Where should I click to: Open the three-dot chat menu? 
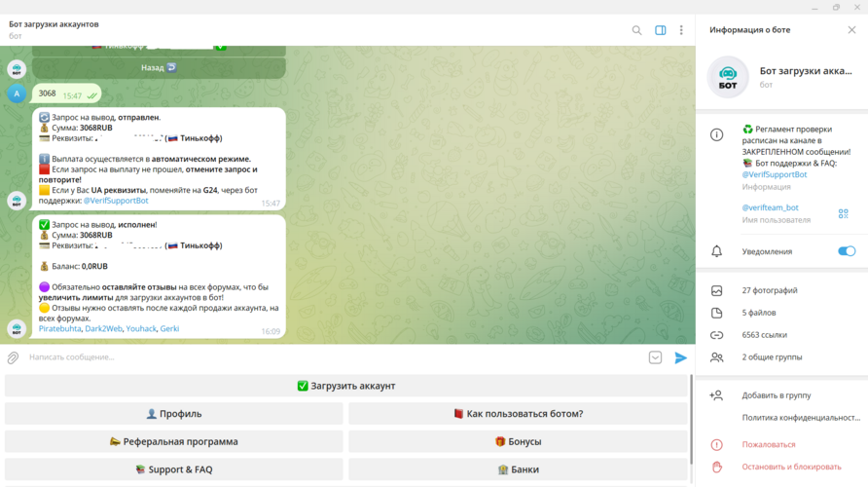pos(681,30)
